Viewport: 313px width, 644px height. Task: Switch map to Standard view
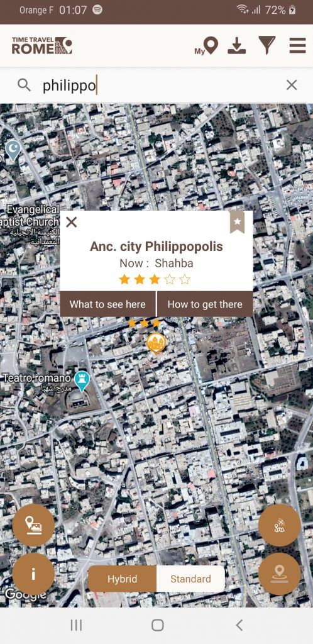[190, 579]
